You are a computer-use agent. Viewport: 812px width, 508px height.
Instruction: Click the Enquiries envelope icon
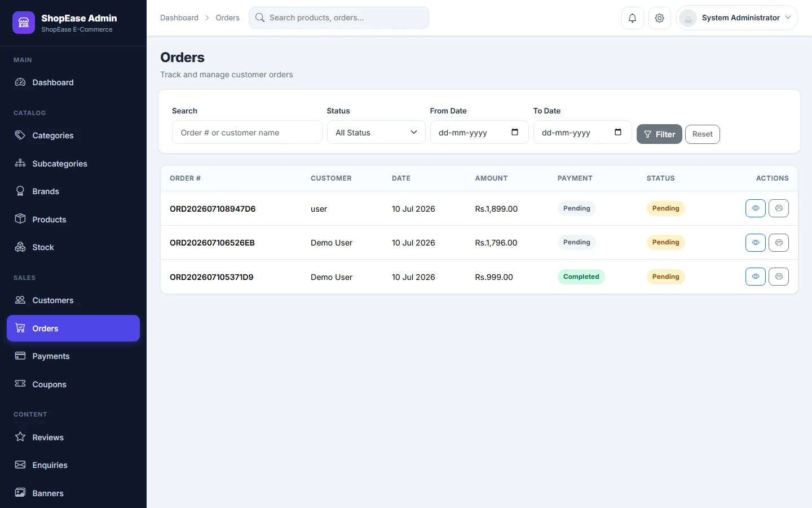pyautogui.click(x=20, y=465)
